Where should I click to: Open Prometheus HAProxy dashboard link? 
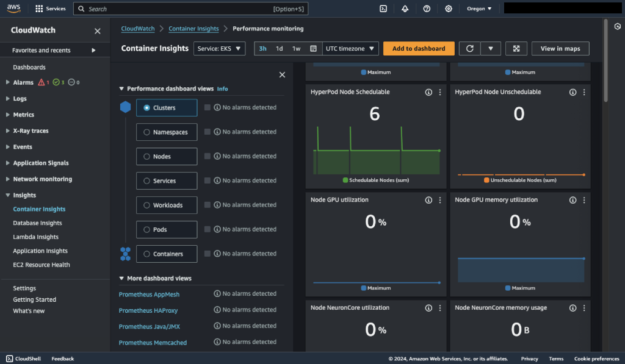point(148,310)
